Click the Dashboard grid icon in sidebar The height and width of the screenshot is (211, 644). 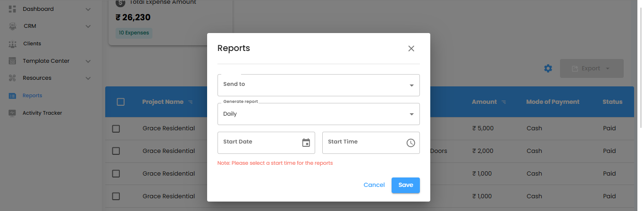tap(13, 9)
